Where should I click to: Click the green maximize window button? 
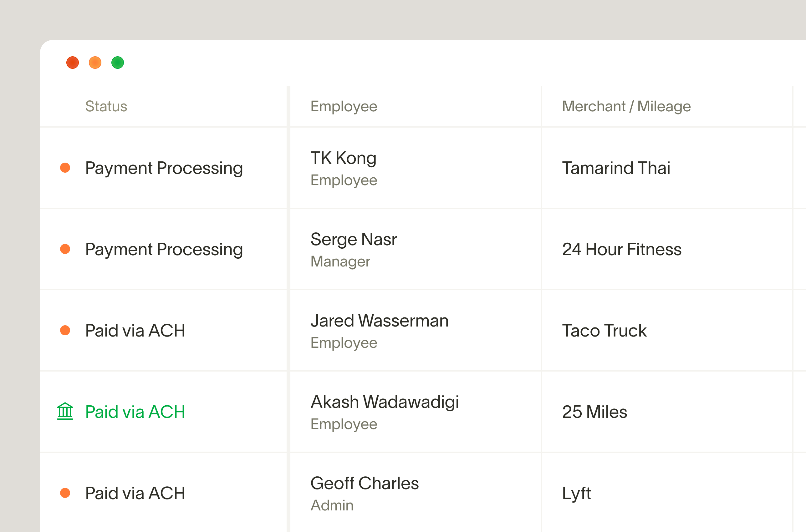117,63
